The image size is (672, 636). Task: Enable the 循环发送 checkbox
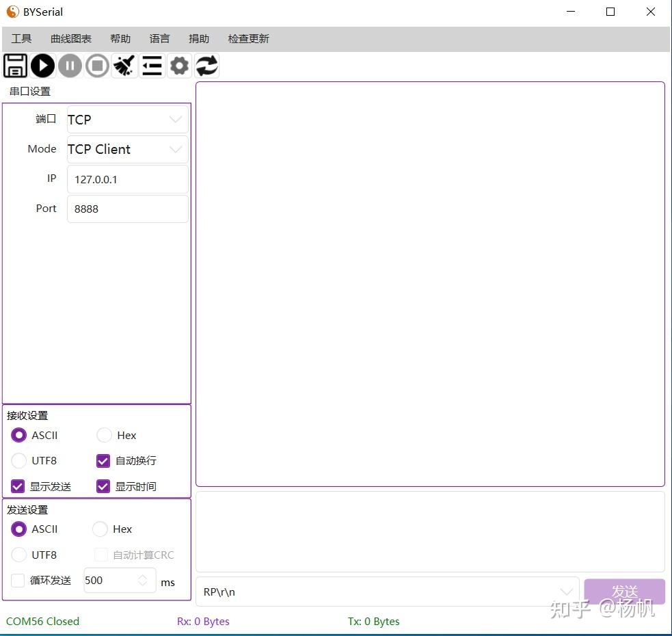18,580
